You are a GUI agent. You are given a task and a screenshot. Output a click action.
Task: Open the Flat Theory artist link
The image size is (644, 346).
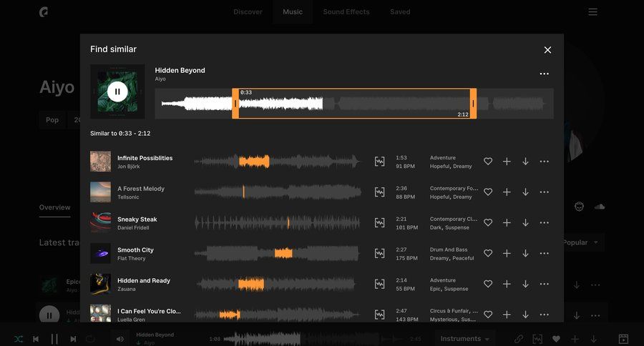132,259
